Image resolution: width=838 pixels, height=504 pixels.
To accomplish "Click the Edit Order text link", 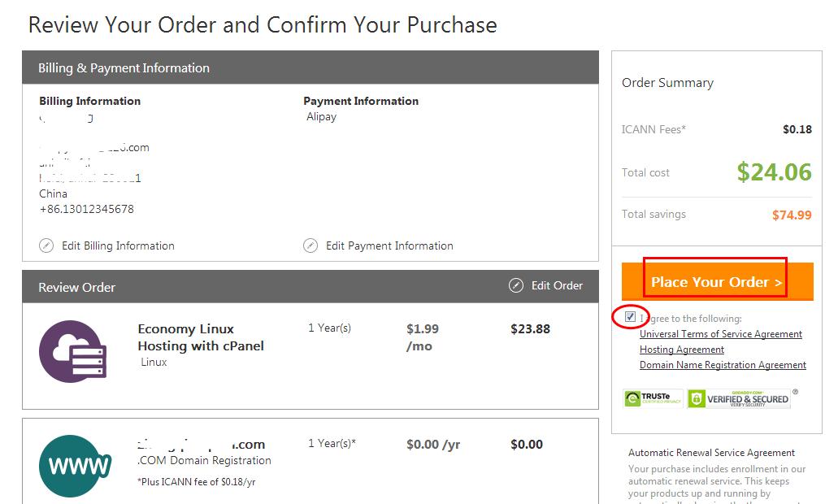I will (x=557, y=285).
